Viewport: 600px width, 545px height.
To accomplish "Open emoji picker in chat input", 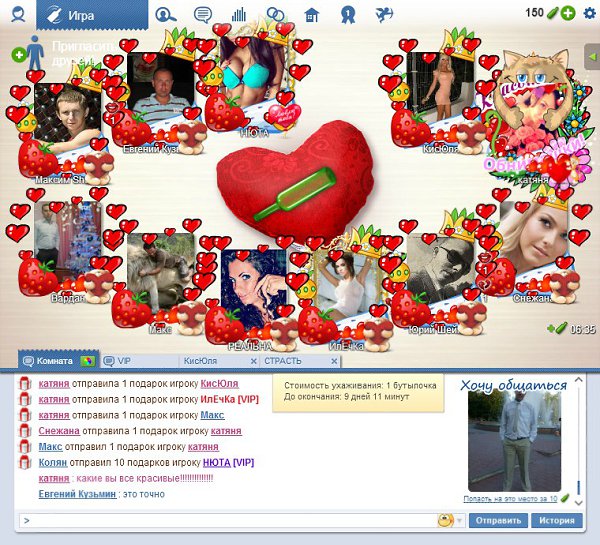I will (x=446, y=520).
